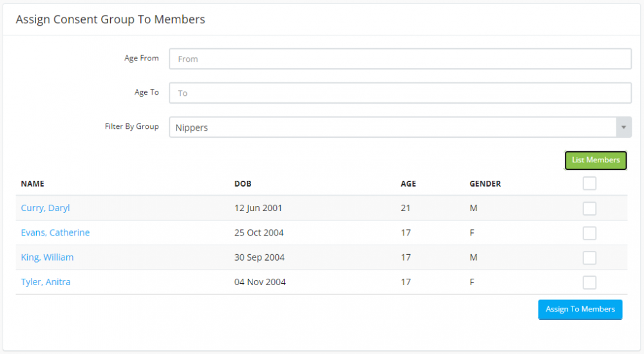Screen dimensions: 644x354
Task: Check the box for Curry, Daryl
Action: pyautogui.click(x=589, y=208)
